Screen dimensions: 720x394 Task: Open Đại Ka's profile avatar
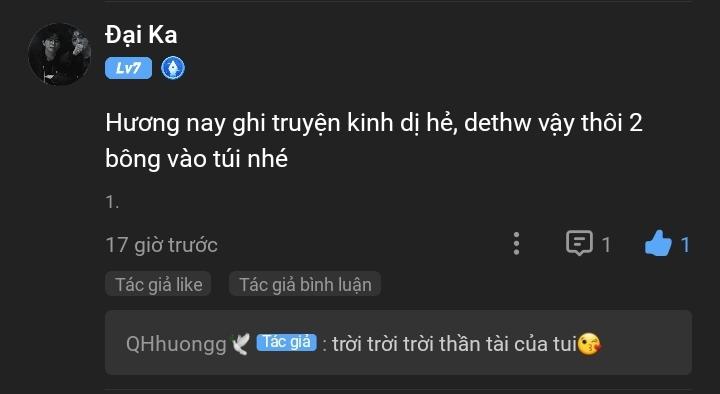tap(59, 54)
